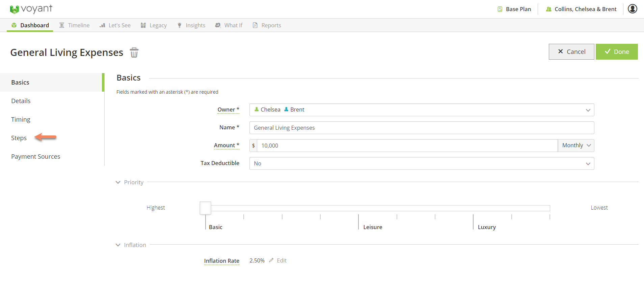Click the Cancel button
The height and width of the screenshot is (281, 644).
tap(571, 52)
